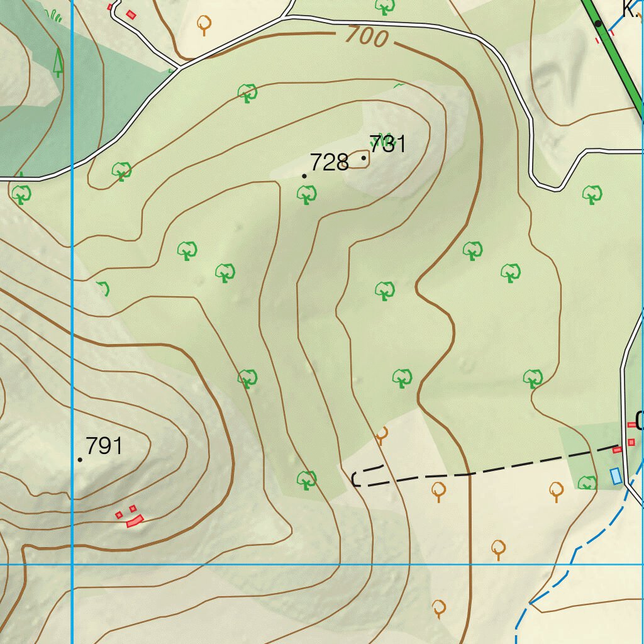Click the red building in top-left corner
Screen dimensions: 644x644
click(x=131, y=14)
